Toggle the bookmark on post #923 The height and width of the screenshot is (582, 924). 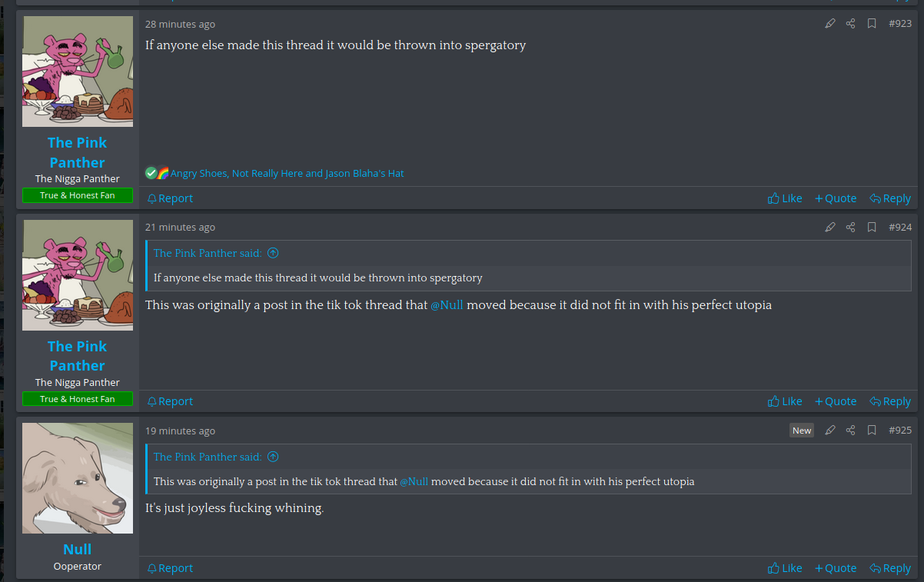click(x=872, y=24)
